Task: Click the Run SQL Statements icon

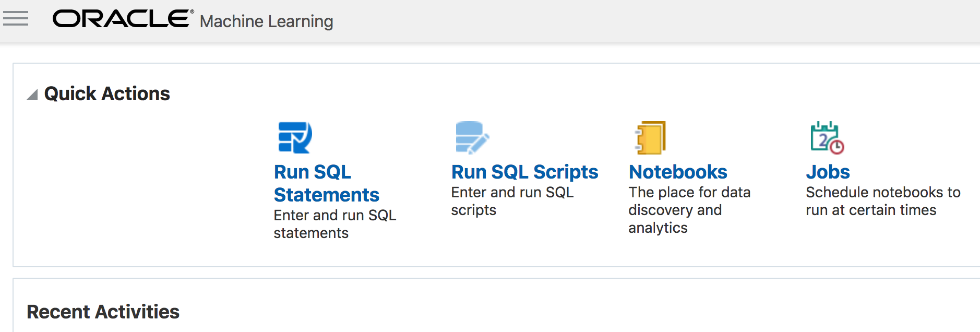Action: [295, 137]
